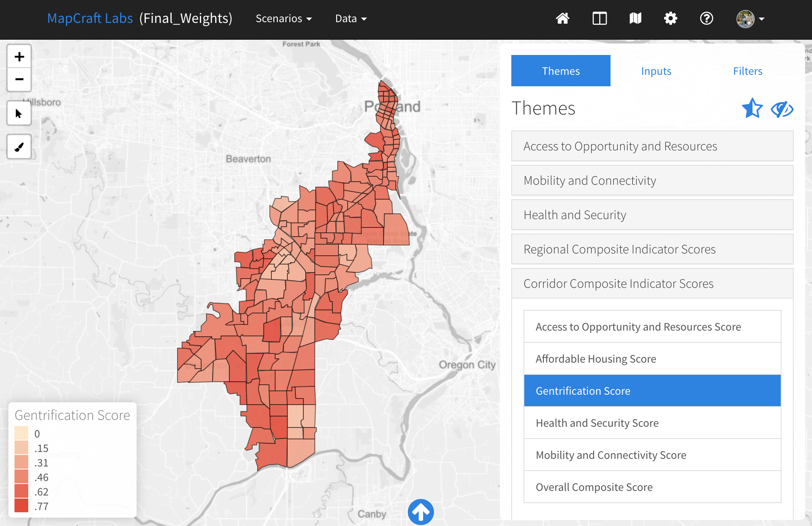Click the help question mark icon

pos(706,18)
